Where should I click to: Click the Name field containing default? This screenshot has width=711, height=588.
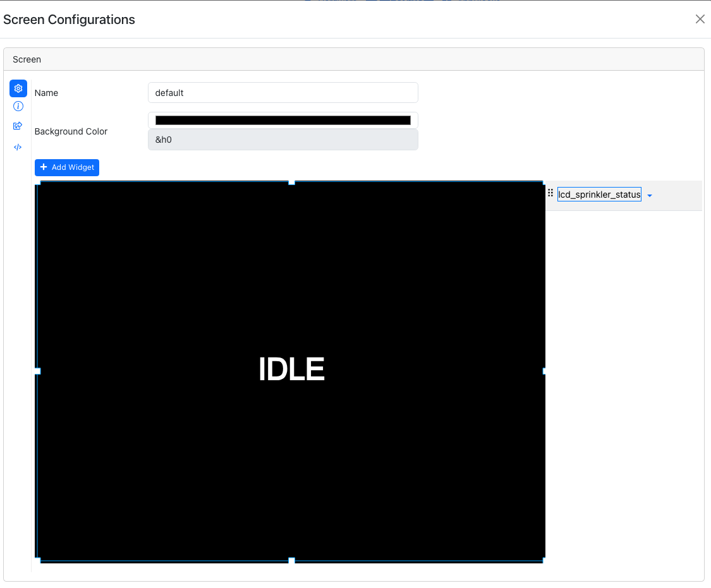[x=283, y=92]
